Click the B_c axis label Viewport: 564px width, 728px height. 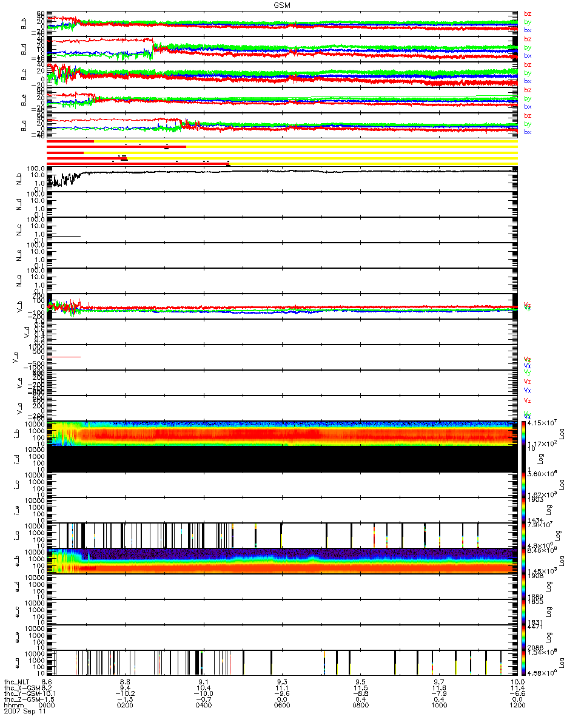point(24,75)
